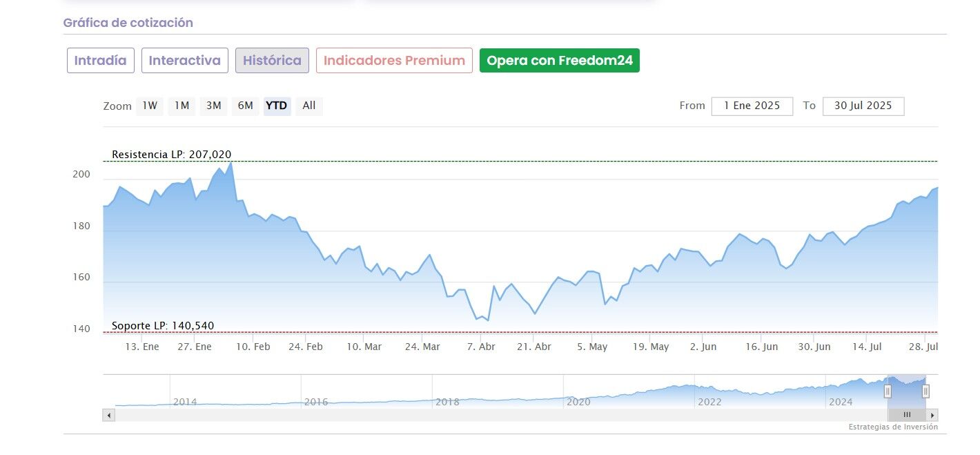The width and height of the screenshot is (980, 455).
Task: Click the navigator's right range handle
Action: pyautogui.click(x=925, y=391)
